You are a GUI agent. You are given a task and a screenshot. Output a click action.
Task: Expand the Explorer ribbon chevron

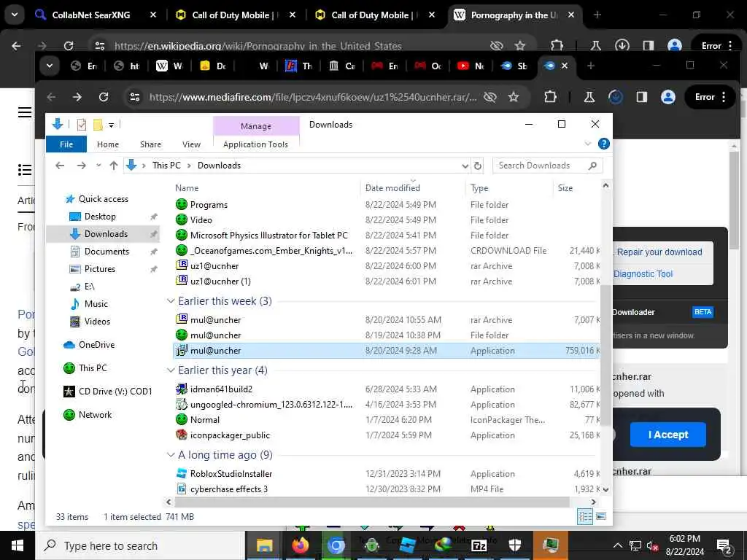[x=588, y=144]
